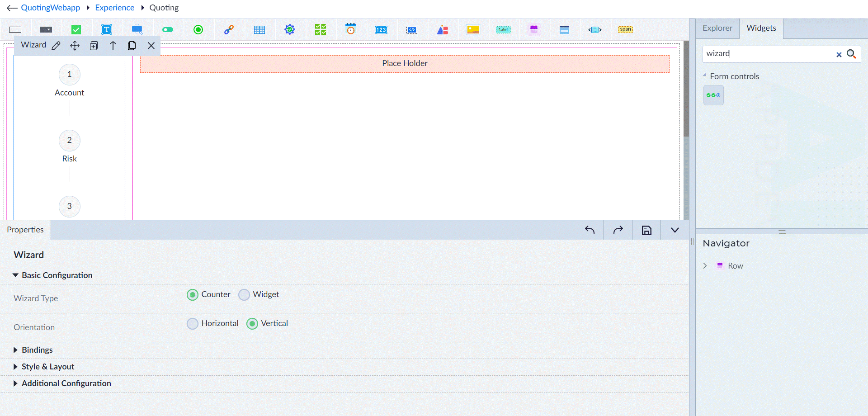Expand the Additional Configuration section

[x=15, y=383]
